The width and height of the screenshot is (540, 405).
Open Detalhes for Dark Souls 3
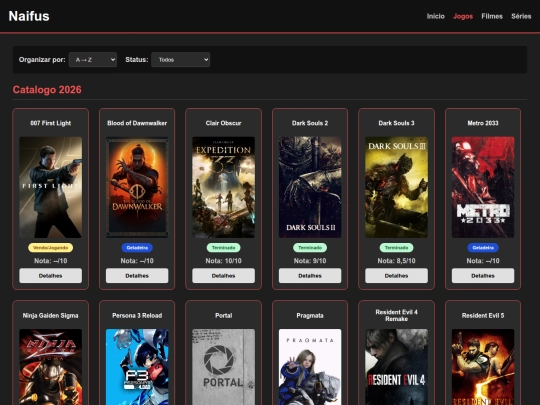[396, 276]
